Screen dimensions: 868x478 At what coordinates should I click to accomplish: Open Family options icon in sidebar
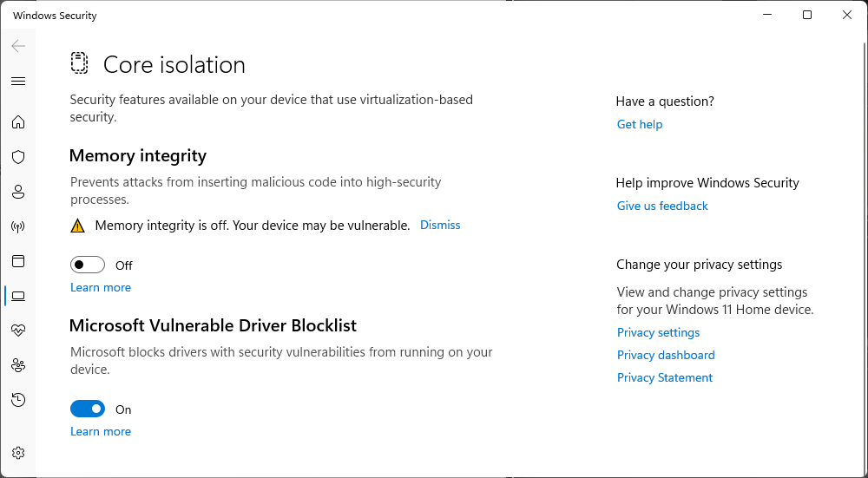coord(18,365)
